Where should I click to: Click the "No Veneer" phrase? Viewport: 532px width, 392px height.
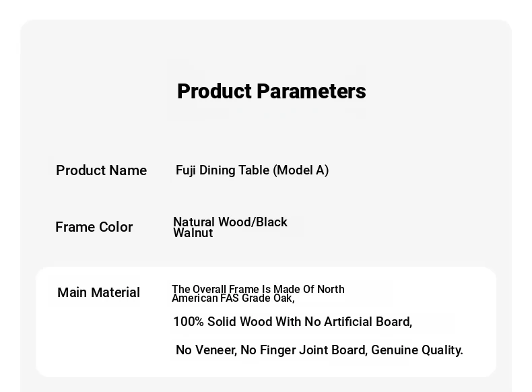click(205, 350)
